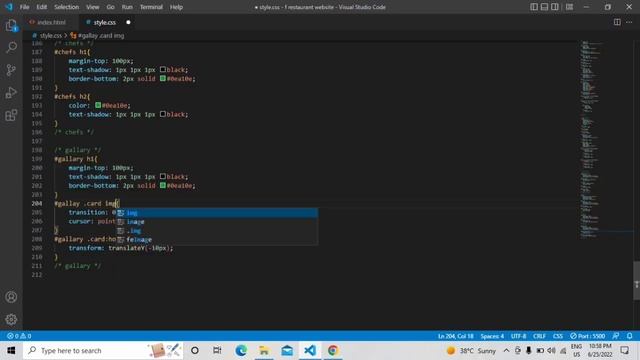Select the 'feImage' autocomplete suggestion
The image size is (640, 360).
tap(216, 240)
